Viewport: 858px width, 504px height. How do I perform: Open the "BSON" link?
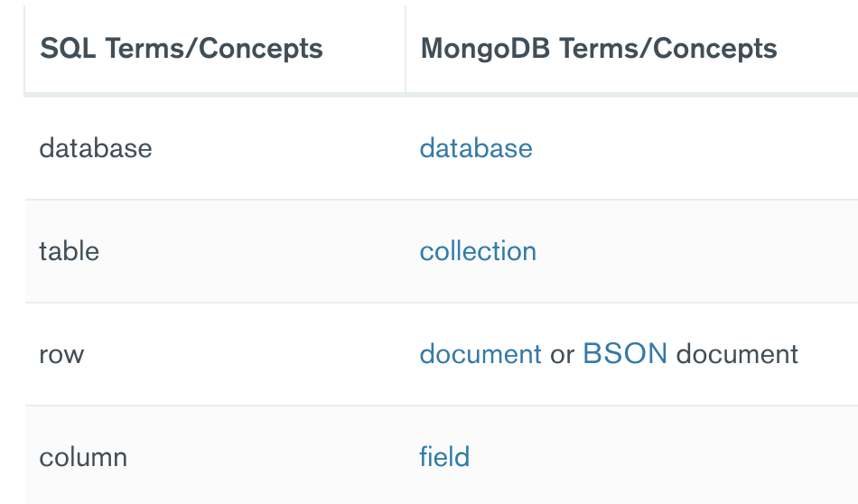(x=625, y=353)
